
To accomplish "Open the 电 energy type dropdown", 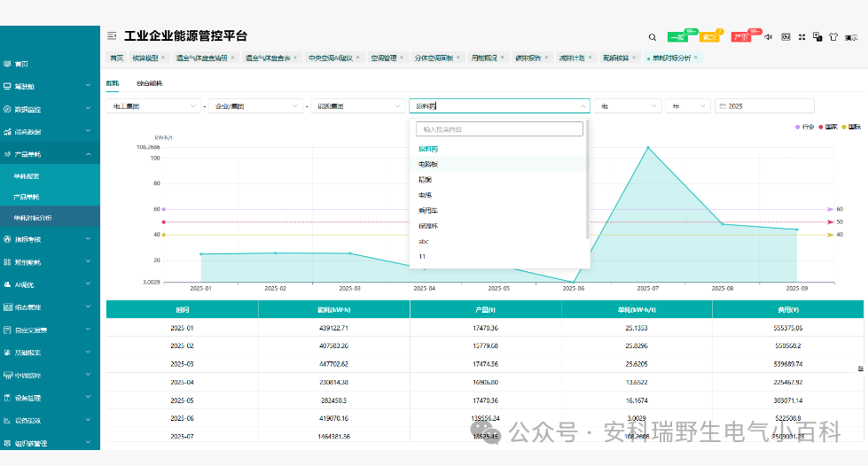I will click(x=628, y=106).
